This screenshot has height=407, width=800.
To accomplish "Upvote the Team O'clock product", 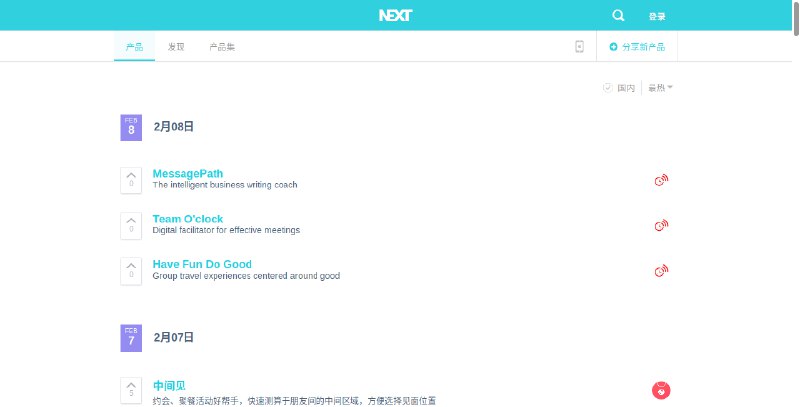I will pos(131,224).
